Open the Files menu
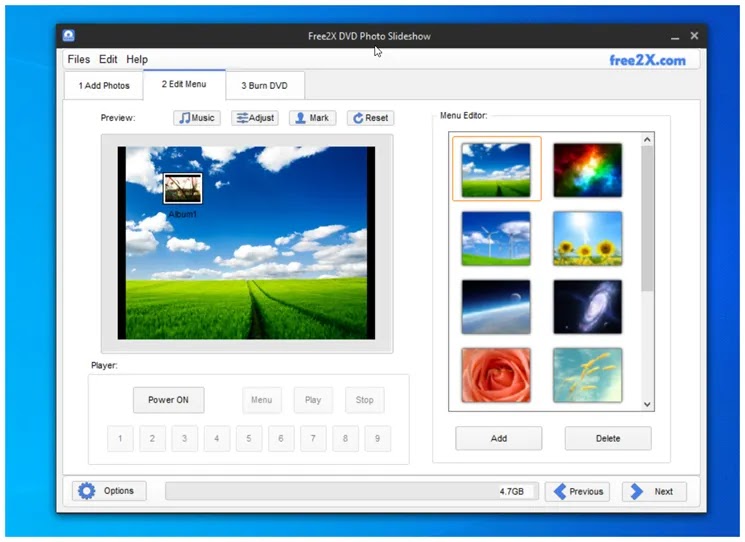Screen dimensions: 745x542 [78, 59]
